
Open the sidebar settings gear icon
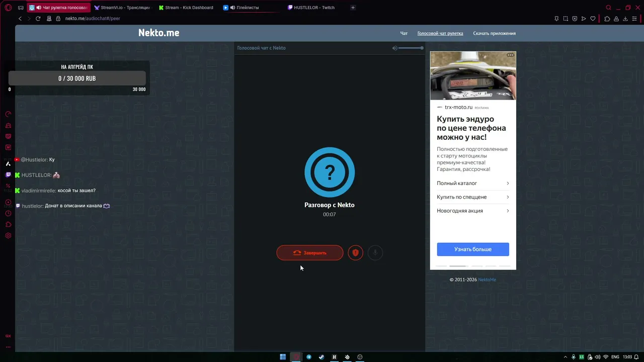click(x=8, y=235)
